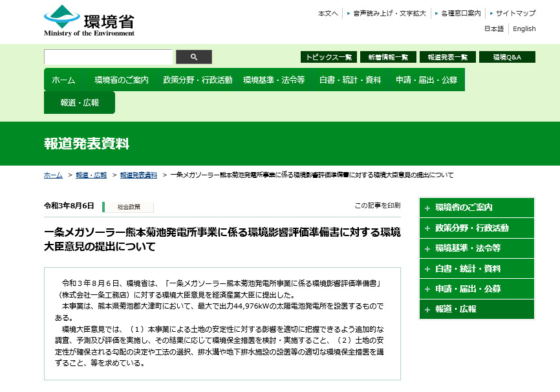Viewport: 560px width, 392px height.
Task: Click the magnifier search button
Action: coord(193,57)
